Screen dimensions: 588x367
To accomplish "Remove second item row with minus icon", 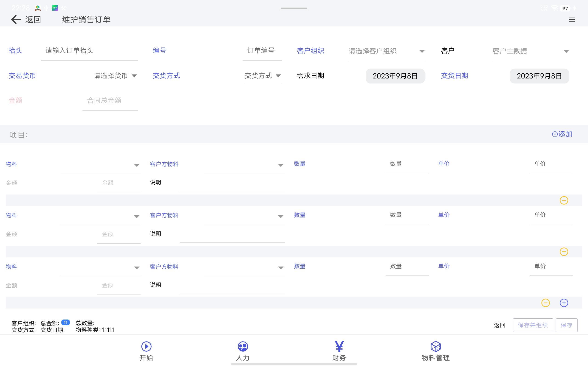I will (x=564, y=252).
